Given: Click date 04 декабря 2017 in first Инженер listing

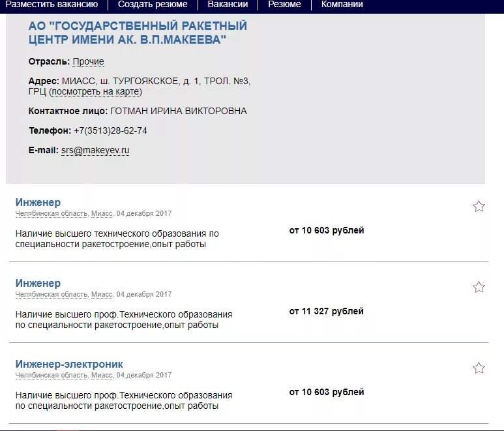Looking at the screenshot, I should tap(144, 213).
